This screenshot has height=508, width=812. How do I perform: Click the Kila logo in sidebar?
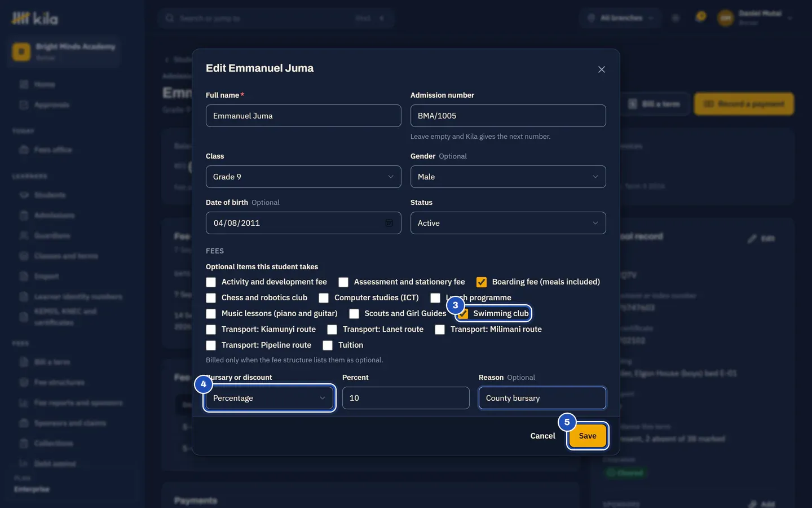coord(35,19)
